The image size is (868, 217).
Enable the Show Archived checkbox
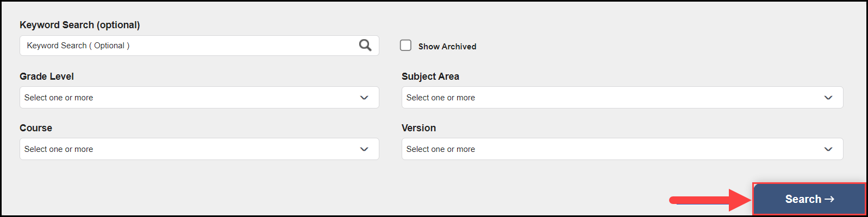[x=405, y=46]
